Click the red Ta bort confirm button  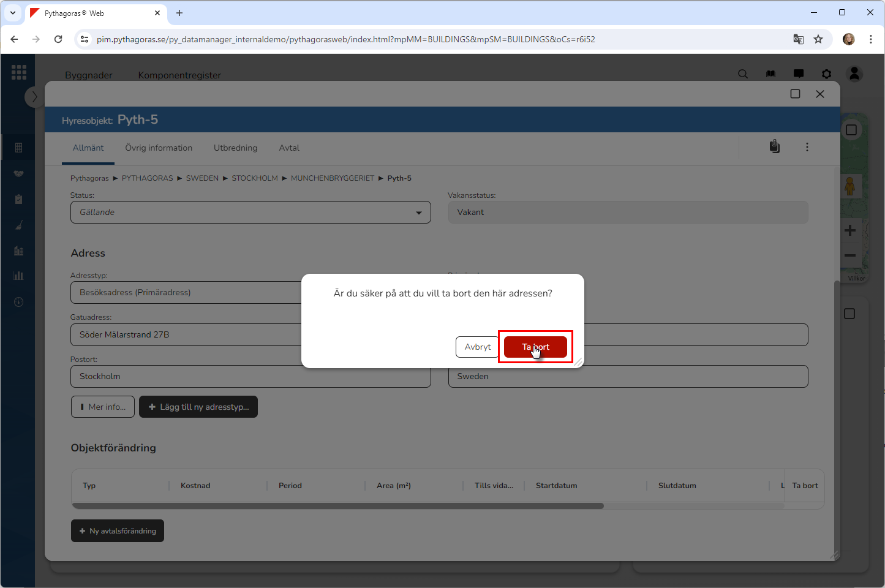click(x=535, y=347)
